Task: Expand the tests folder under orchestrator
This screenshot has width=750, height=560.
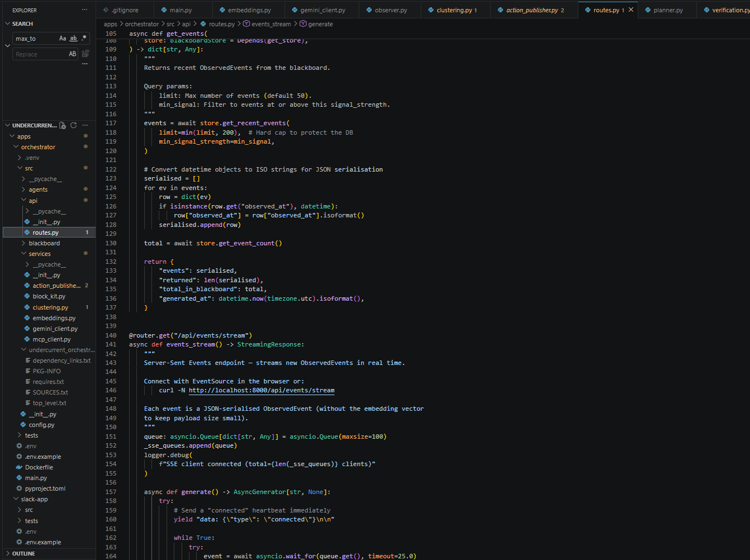Action: 31,435
